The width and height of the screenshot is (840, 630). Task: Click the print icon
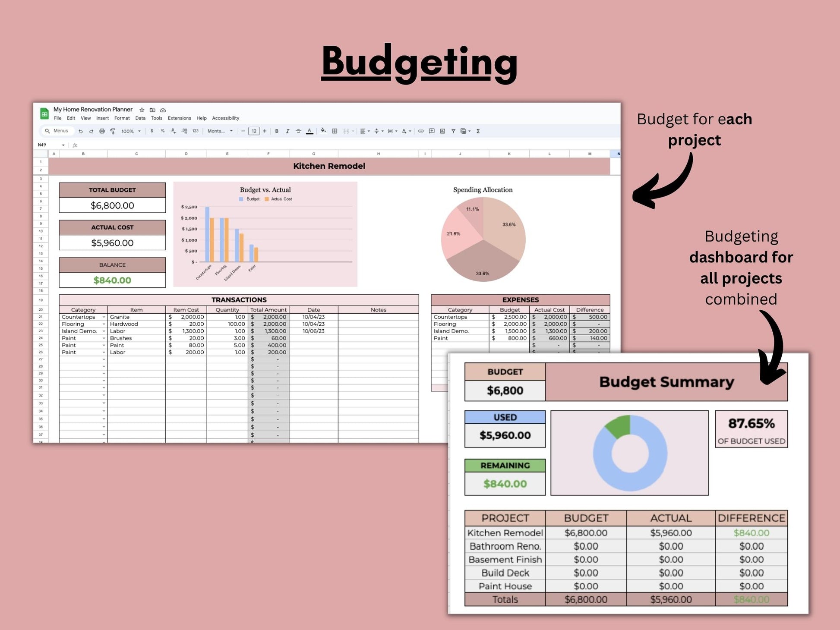click(102, 131)
